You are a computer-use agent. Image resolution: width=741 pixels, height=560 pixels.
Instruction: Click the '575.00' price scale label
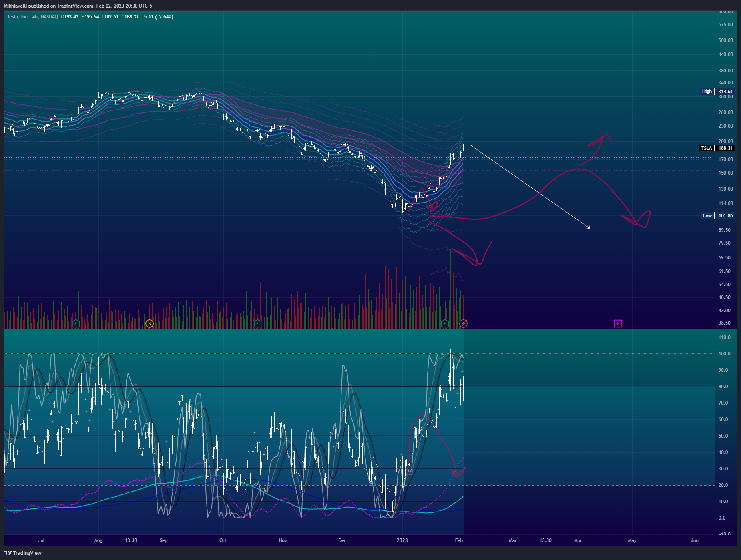[x=725, y=25]
